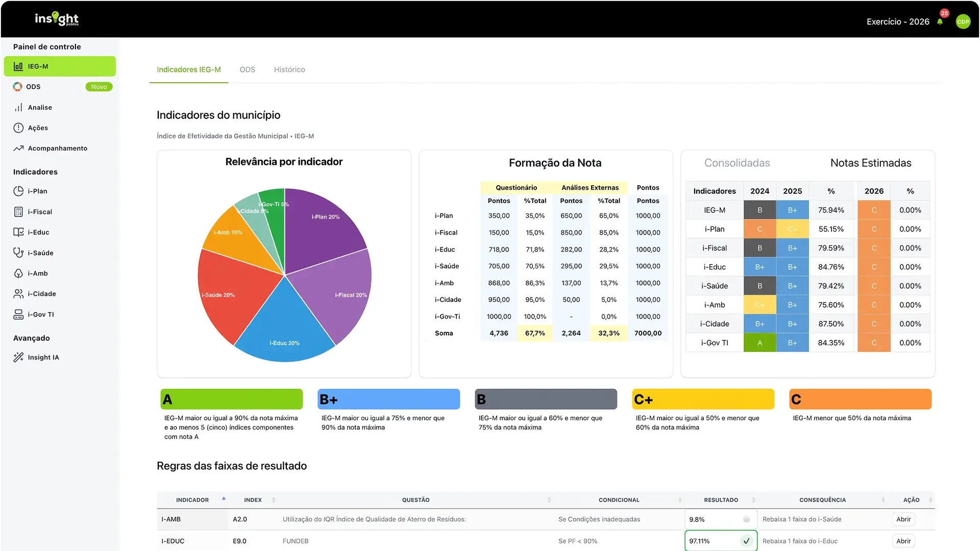Launch Insight IA from the sidebar
Viewport: 980px width, 551px height.
coord(43,357)
